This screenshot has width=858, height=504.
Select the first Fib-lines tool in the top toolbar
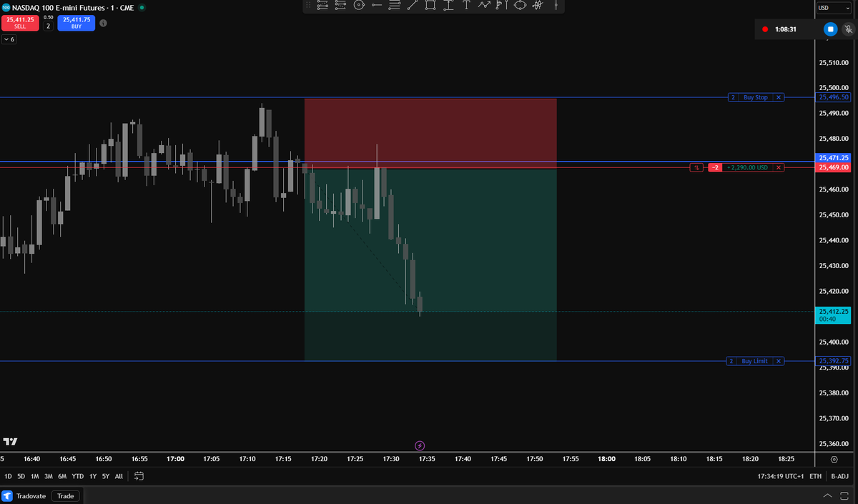pyautogui.click(x=322, y=6)
